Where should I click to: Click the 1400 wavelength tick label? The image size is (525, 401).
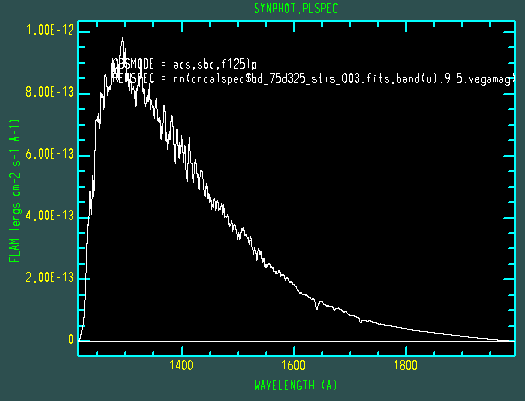point(181,365)
